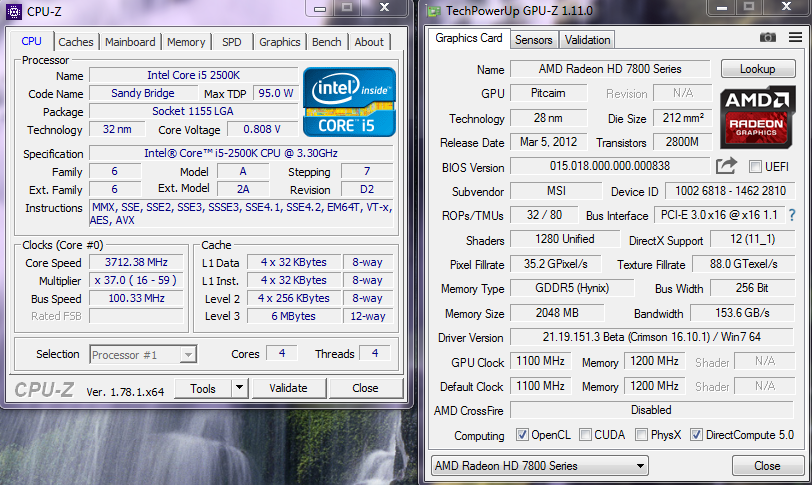Toggle the OpenCL checkbox

coord(522,435)
